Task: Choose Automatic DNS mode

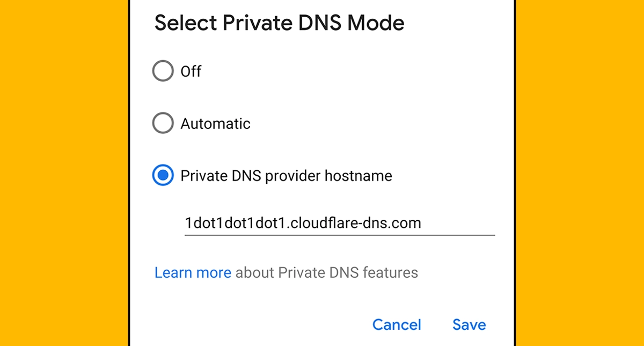Action: 163,123
